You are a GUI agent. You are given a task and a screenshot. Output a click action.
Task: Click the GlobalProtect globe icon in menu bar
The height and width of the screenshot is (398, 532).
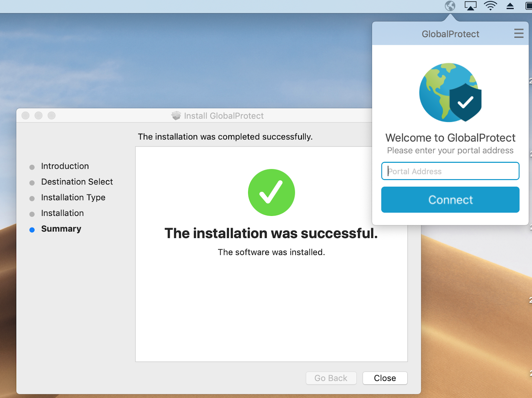(450, 6)
